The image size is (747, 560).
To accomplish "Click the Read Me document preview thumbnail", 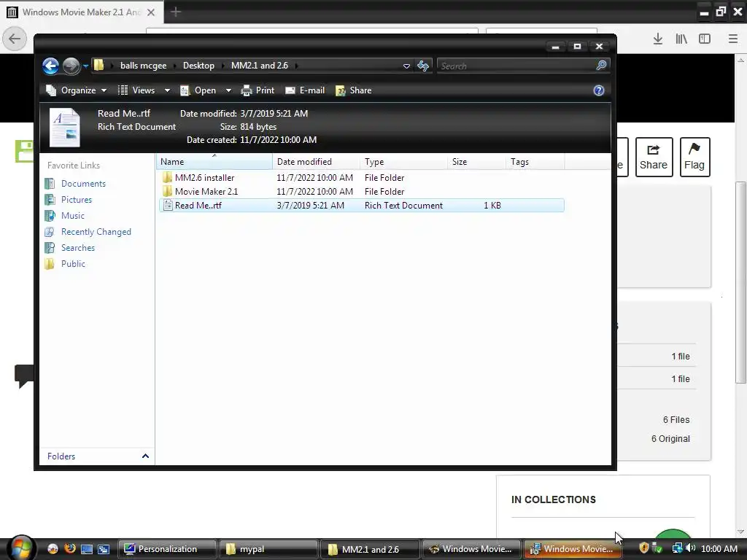I will point(65,128).
